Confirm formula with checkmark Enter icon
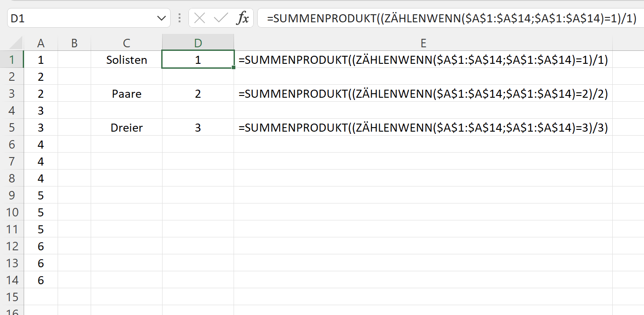644x315 pixels. [221, 18]
